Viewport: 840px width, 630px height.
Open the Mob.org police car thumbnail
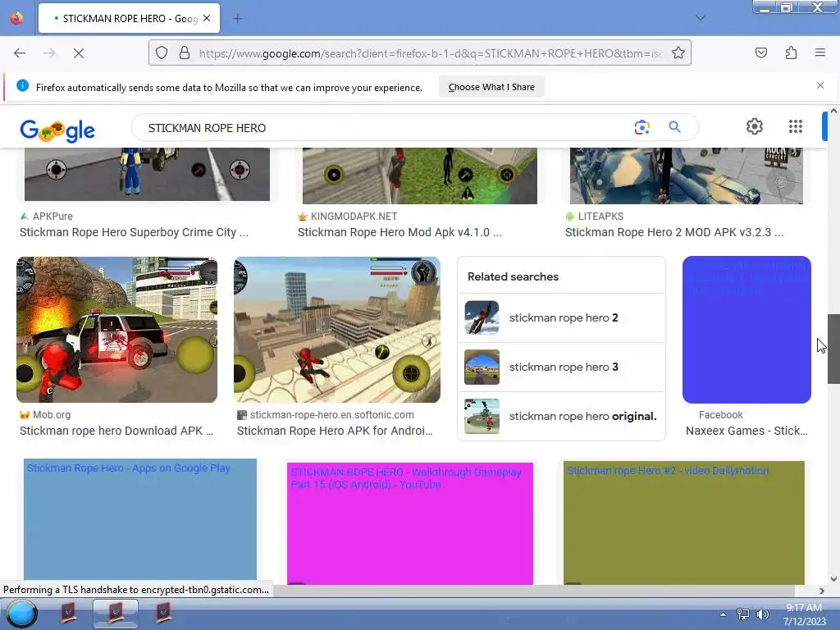click(116, 330)
